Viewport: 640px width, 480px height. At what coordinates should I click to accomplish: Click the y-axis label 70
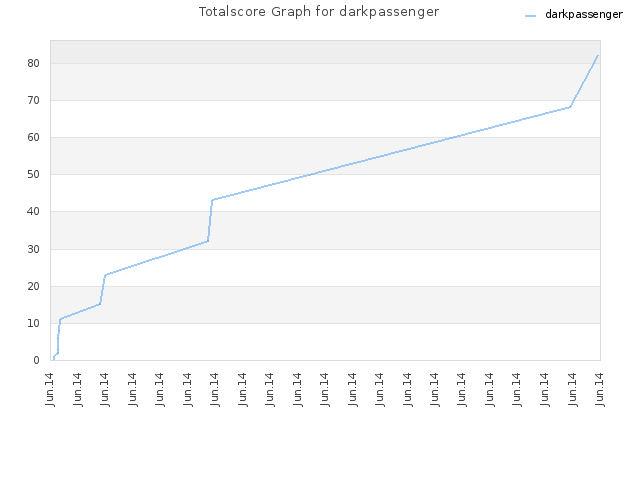pyautogui.click(x=33, y=100)
